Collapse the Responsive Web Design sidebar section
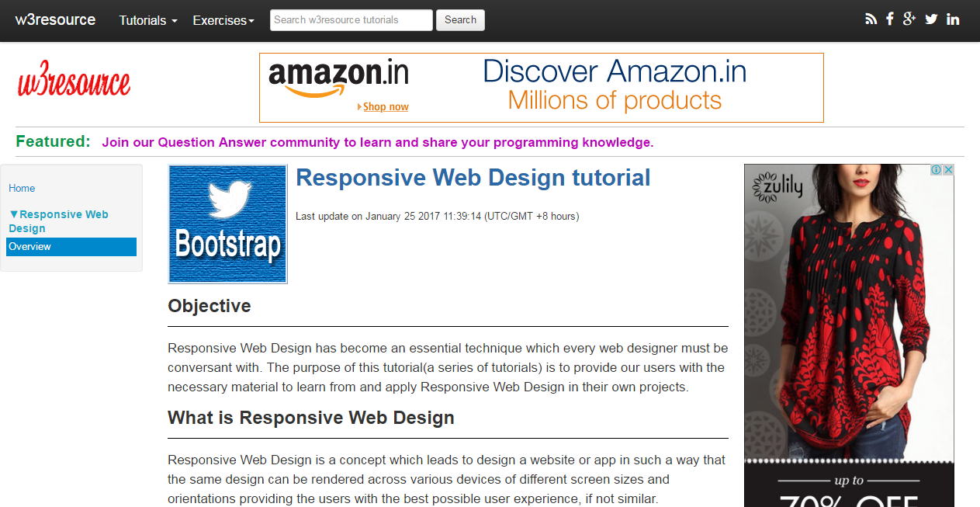This screenshot has width=980, height=507. click(x=58, y=221)
